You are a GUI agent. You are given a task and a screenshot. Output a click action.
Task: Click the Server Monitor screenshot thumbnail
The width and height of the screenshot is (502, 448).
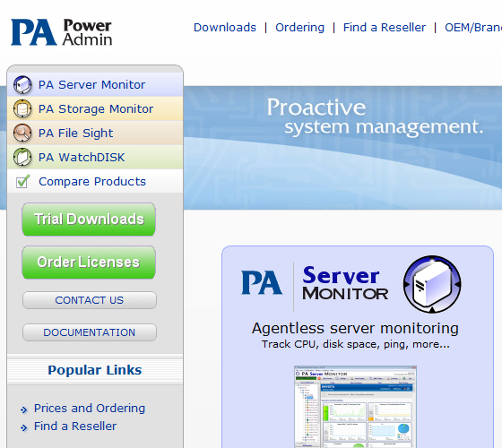click(x=355, y=407)
